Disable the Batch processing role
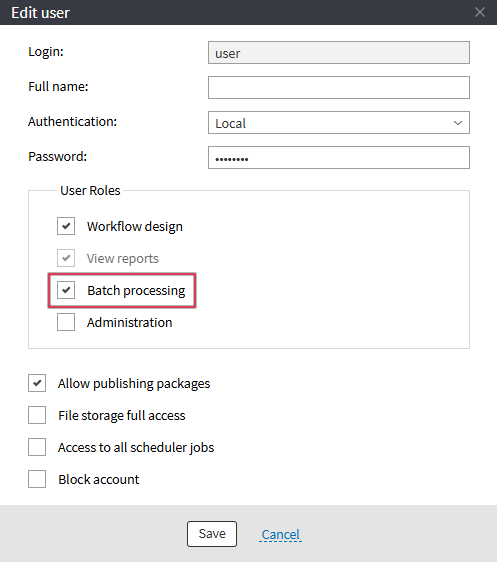 [x=66, y=290]
